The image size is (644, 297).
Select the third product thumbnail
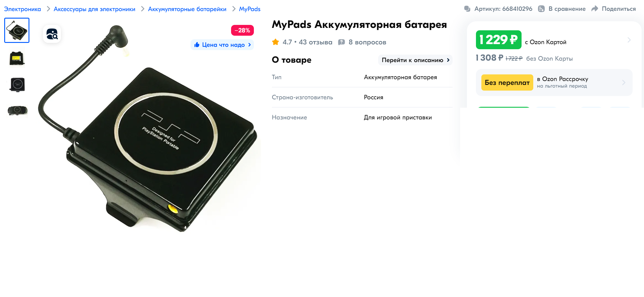(17, 84)
